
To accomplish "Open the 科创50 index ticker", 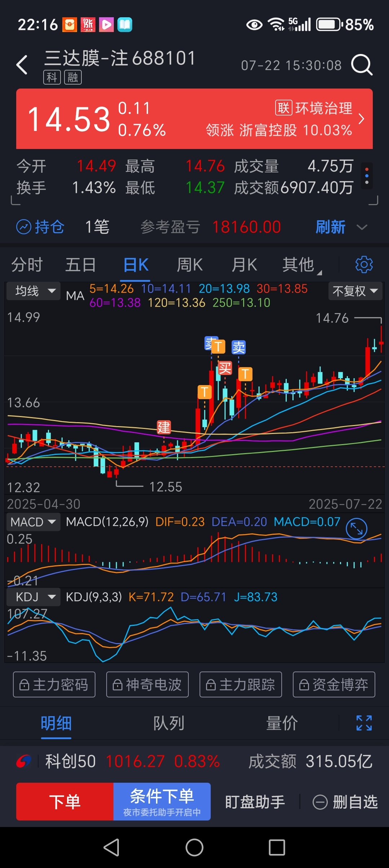I will point(133,761).
